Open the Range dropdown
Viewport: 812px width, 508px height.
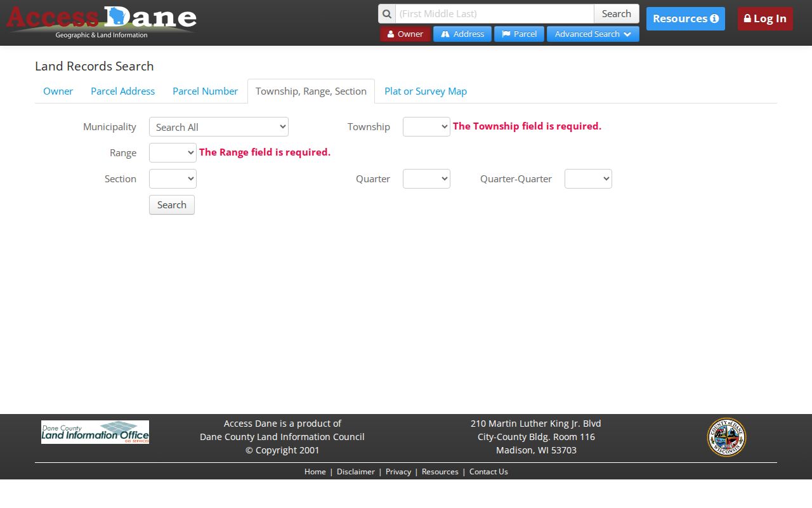[x=173, y=153]
